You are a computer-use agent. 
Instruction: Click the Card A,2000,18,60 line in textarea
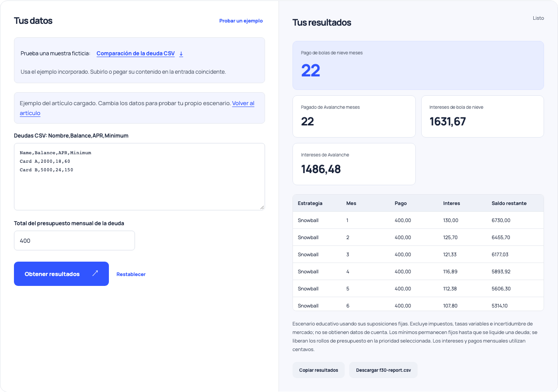45,161
